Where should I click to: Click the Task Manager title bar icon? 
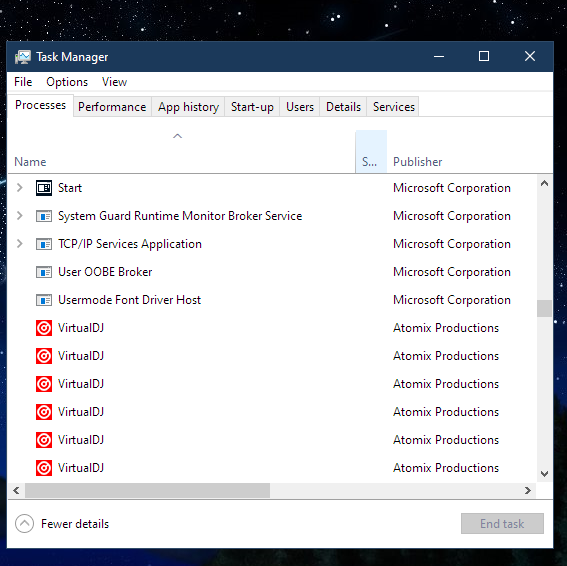pos(22,57)
